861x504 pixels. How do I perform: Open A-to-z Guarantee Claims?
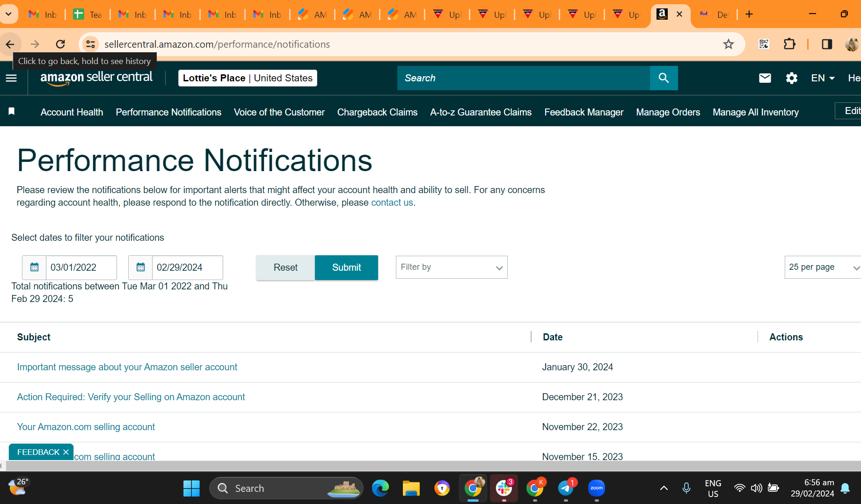point(481,112)
